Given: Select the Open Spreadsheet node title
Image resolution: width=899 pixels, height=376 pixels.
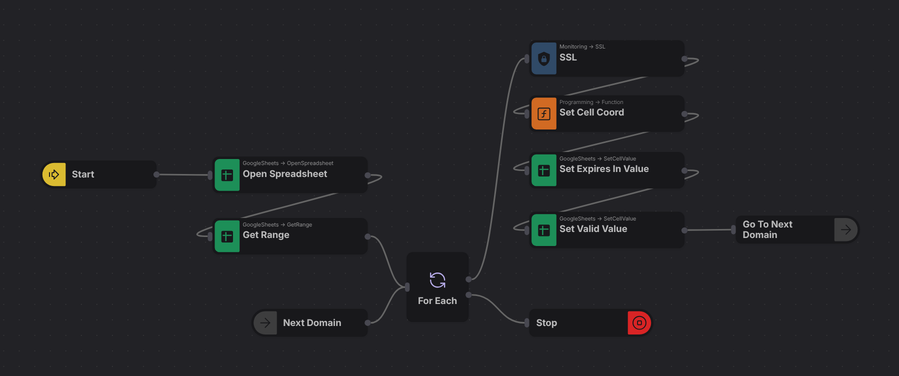Looking at the screenshot, I should click(x=285, y=174).
